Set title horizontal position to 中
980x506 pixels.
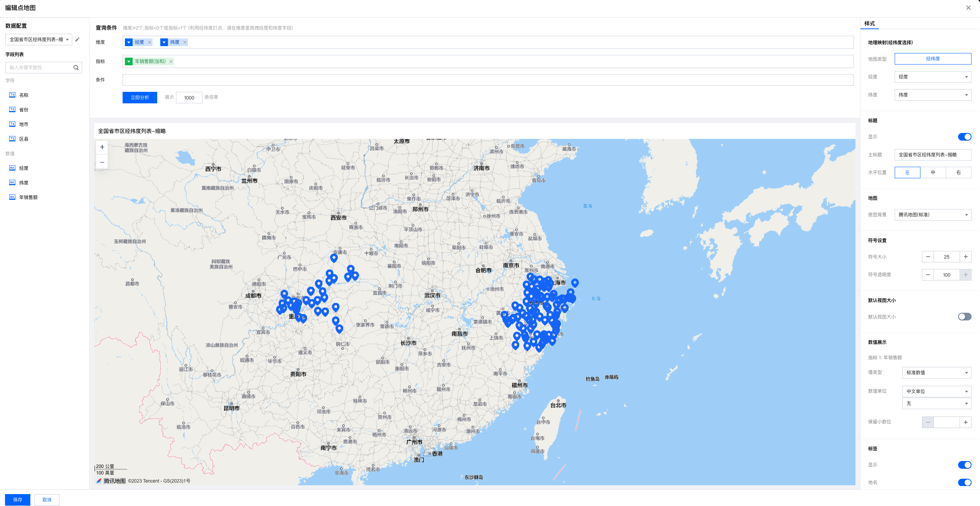[x=933, y=173]
